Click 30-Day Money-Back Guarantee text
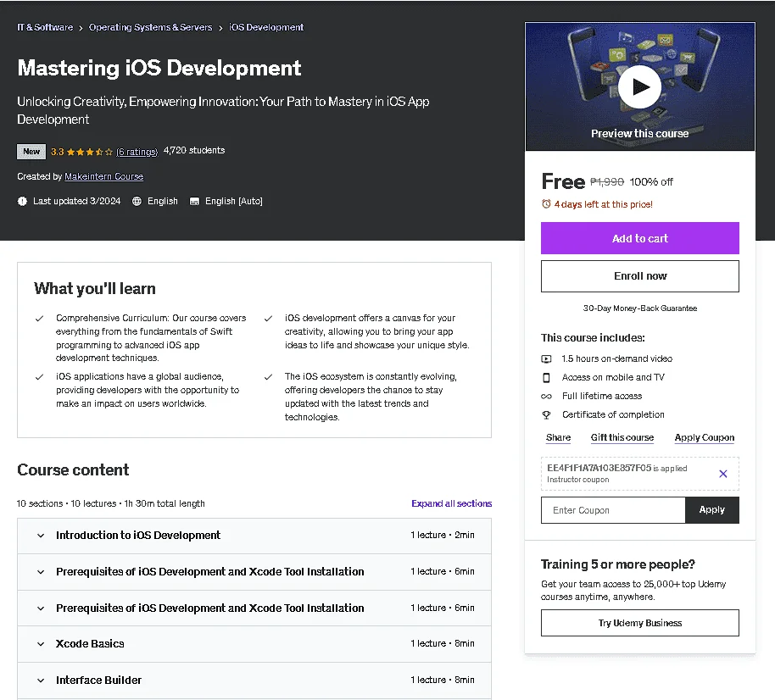775x700 pixels. click(x=639, y=308)
